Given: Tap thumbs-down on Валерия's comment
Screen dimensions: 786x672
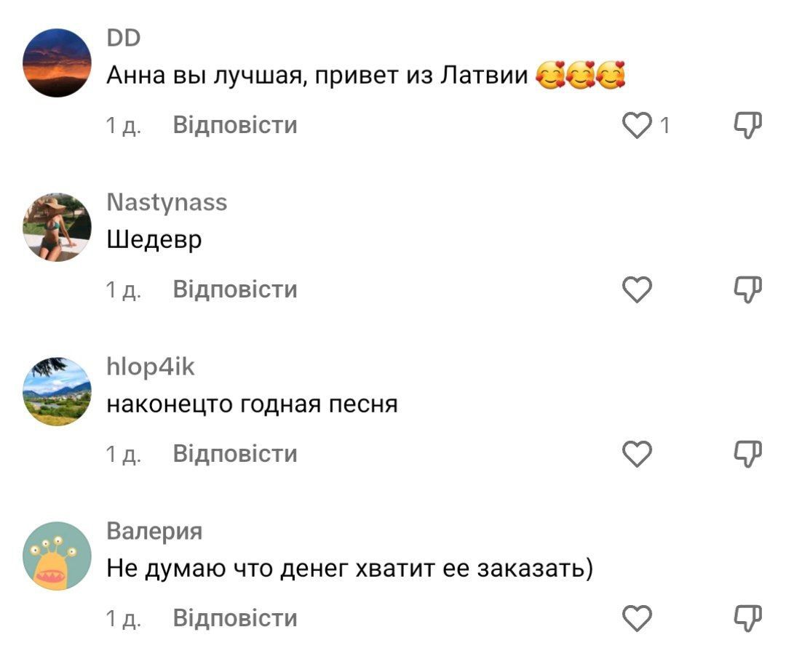Looking at the screenshot, I should tap(748, 618).
